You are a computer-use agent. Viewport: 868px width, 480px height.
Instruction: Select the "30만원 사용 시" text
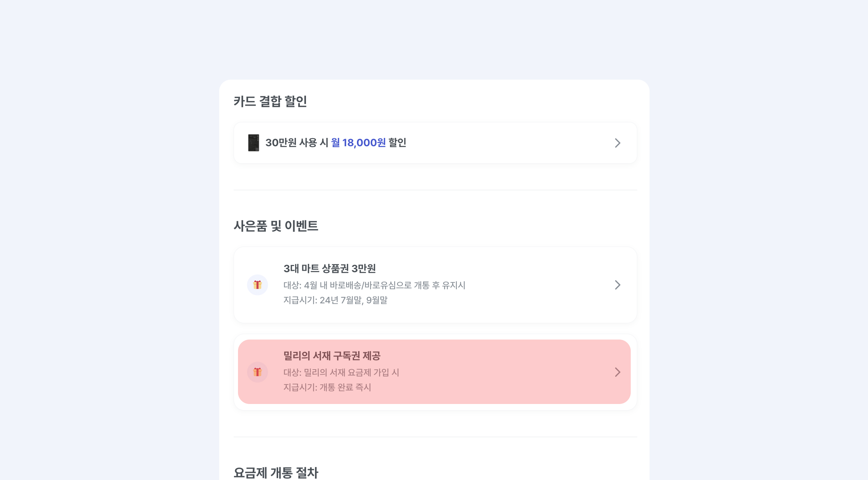297,143
